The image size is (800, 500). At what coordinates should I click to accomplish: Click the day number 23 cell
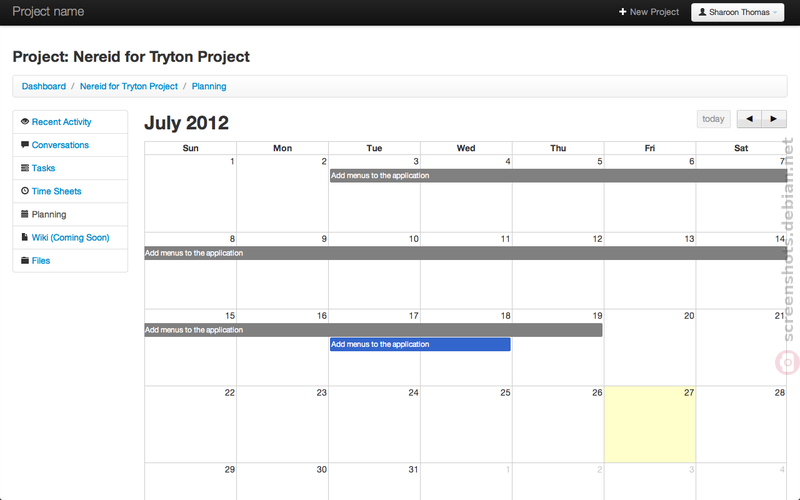(x=283, y=424)
